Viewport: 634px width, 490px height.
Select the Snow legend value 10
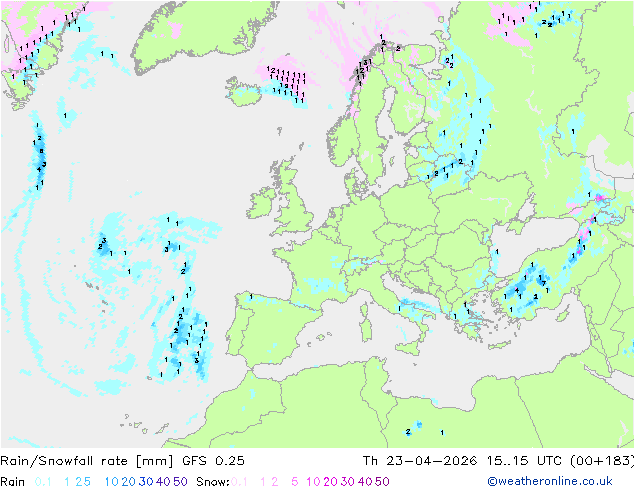(x=313, y=482)
